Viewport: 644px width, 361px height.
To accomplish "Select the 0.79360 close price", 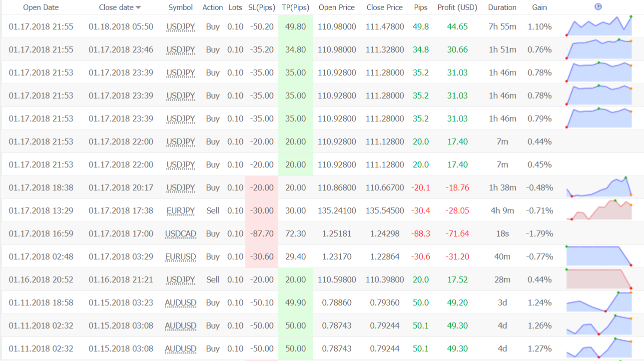I will pos(385,303).
